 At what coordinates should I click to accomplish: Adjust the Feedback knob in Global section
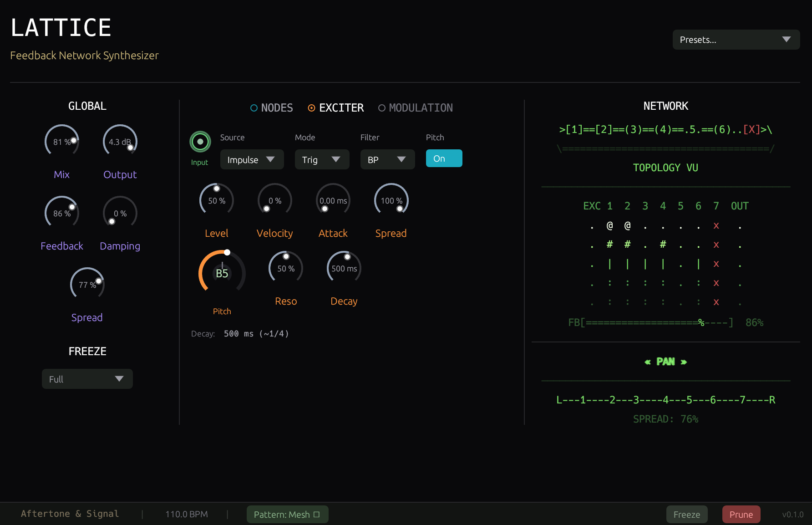click(61, 212)
